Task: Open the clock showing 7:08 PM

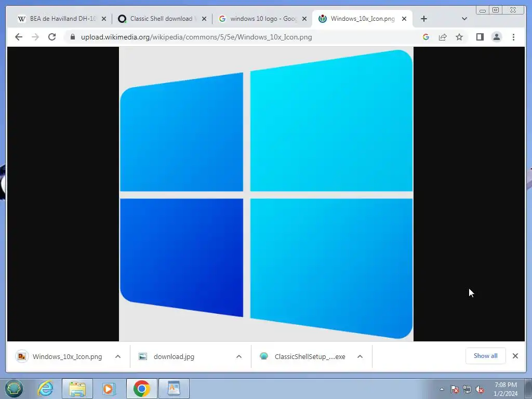Action: click(506, 389)
